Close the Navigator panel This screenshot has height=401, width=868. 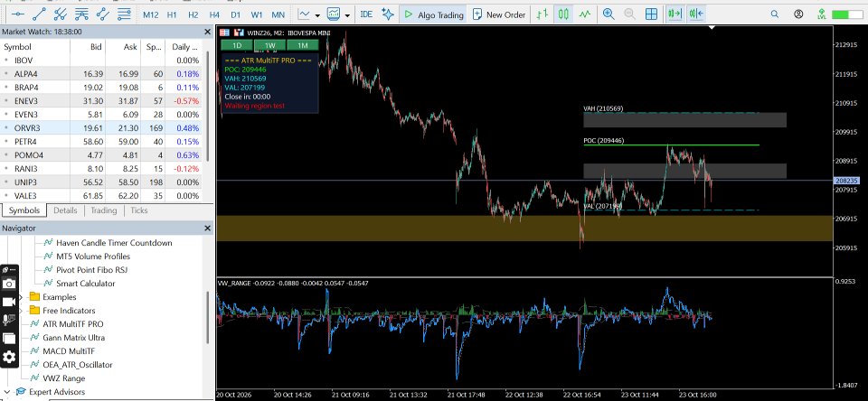pos(208,228)
